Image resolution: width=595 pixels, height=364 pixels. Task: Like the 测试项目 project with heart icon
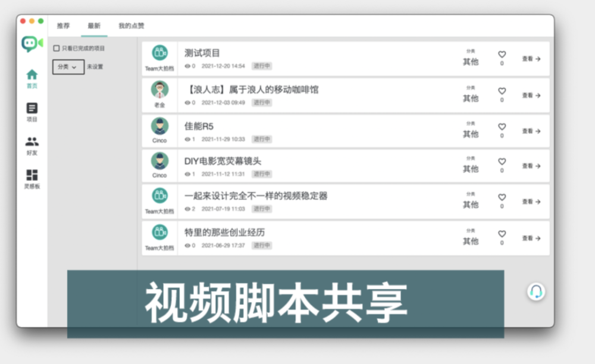(x=502, y=54)
